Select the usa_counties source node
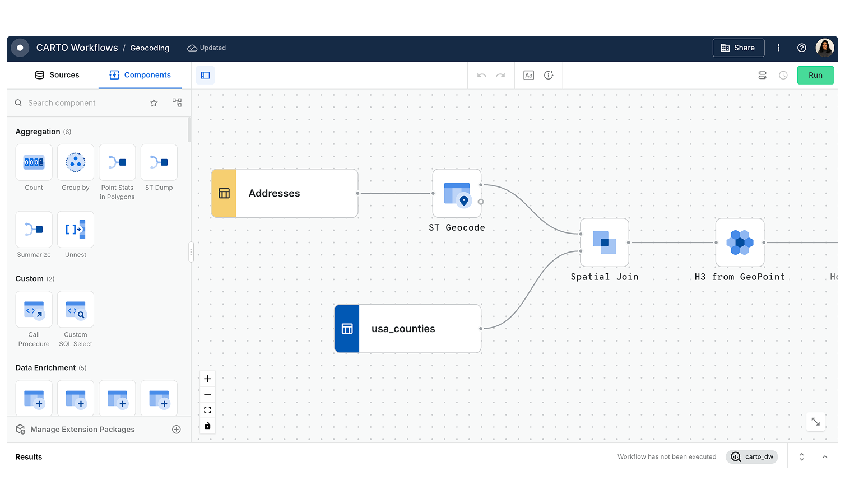The height and width of the screenshot is (504, 845). click(x=408, y=329)
